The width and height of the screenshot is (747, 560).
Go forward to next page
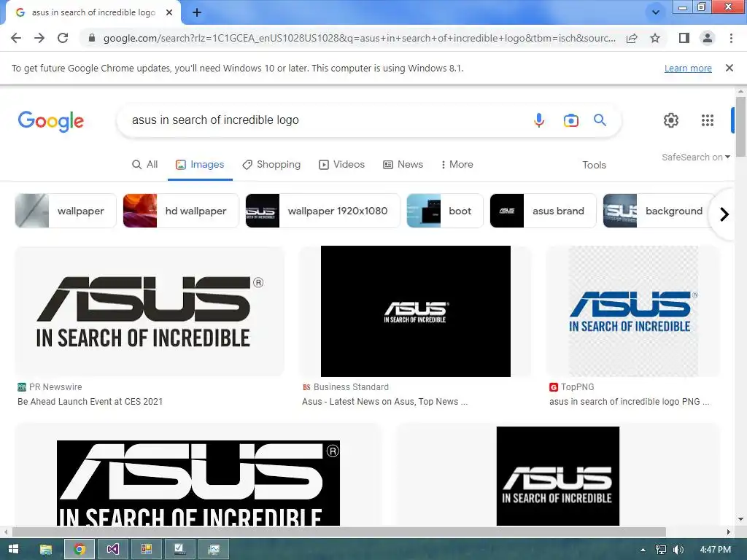(39, 38)
